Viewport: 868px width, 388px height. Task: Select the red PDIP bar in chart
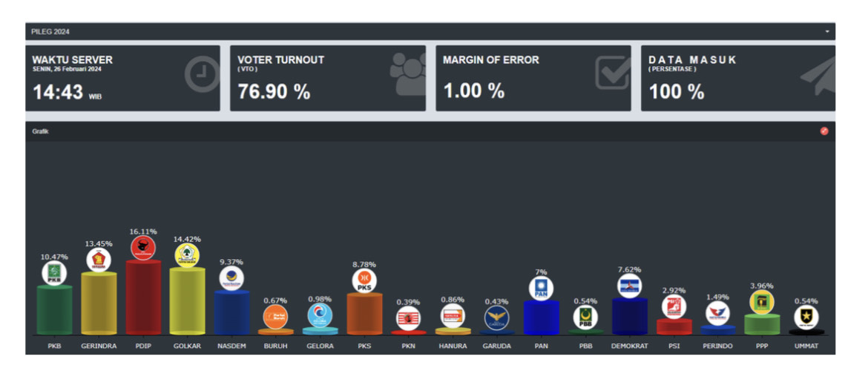143,297
